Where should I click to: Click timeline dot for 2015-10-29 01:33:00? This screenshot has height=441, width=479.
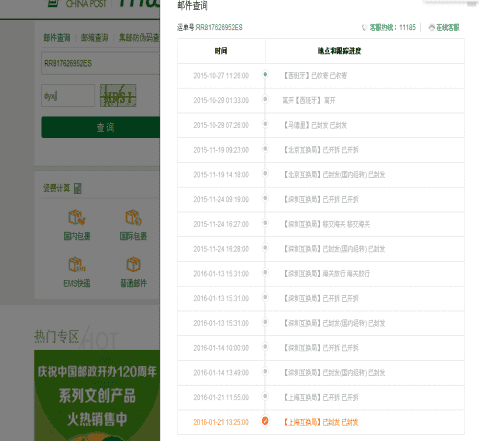click(265, 99)
